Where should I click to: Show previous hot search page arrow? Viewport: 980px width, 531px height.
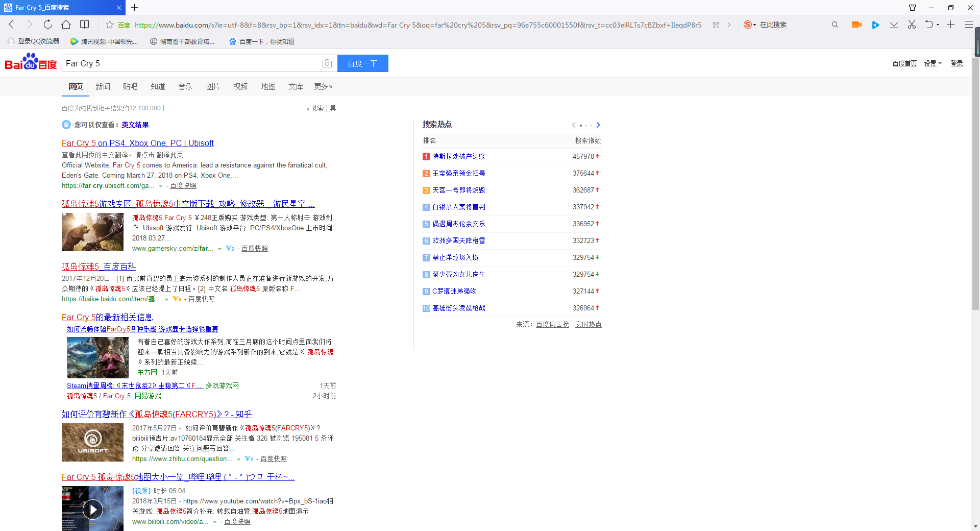pyautogui.click(x=574, y=125)
